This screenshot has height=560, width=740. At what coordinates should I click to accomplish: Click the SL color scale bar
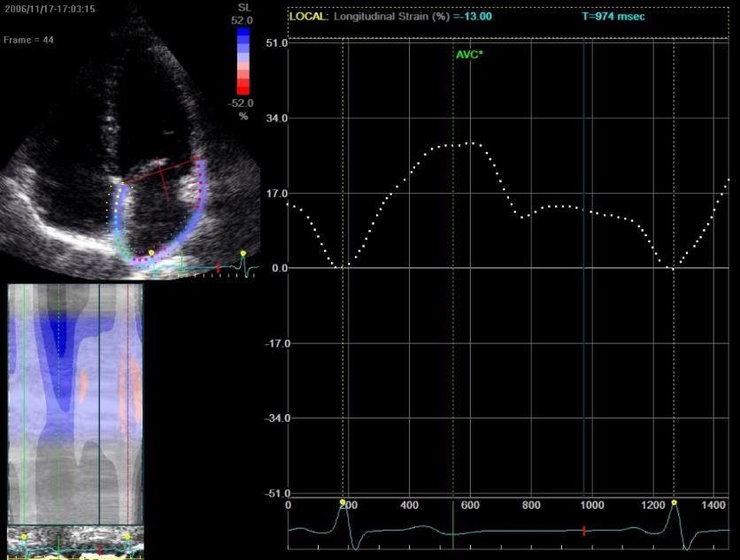243,61
